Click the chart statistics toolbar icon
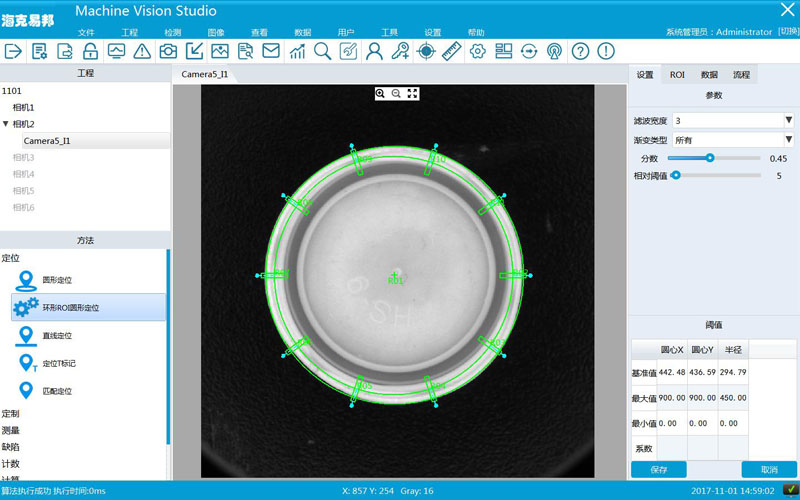The image size is (800, 500). coord(297,51)
